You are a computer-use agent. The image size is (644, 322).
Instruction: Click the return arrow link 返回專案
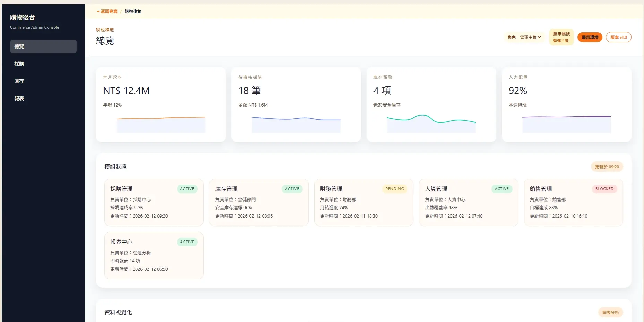pos(107,11)
